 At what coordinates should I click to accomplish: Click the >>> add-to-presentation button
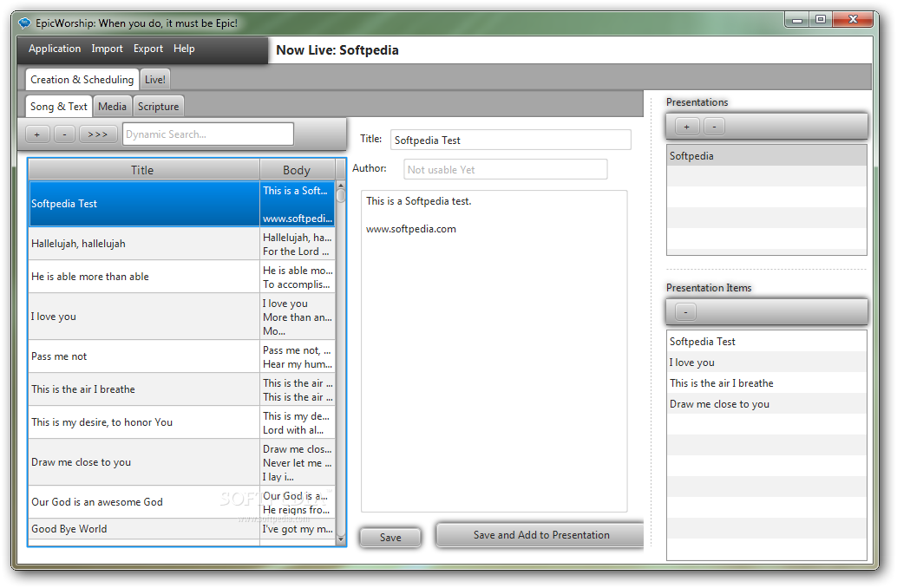98,134
